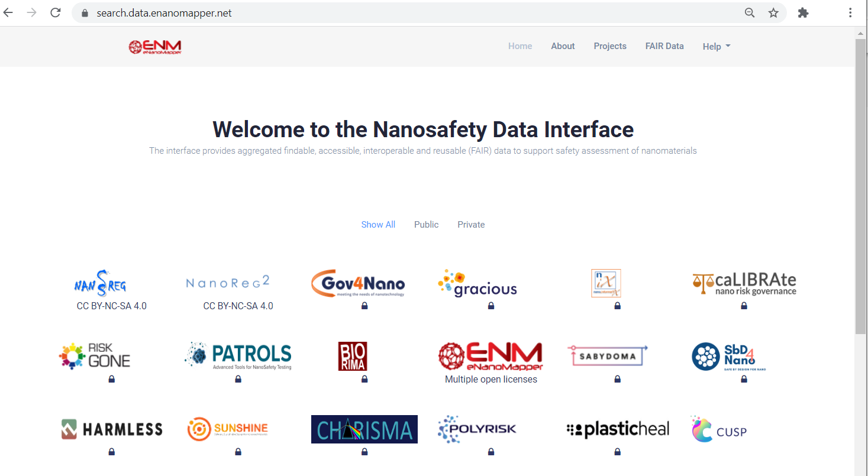The width and height of the screenshot is (868, 476).
Task: Click the lock icon under PATROLS
Action: point(238,379)
